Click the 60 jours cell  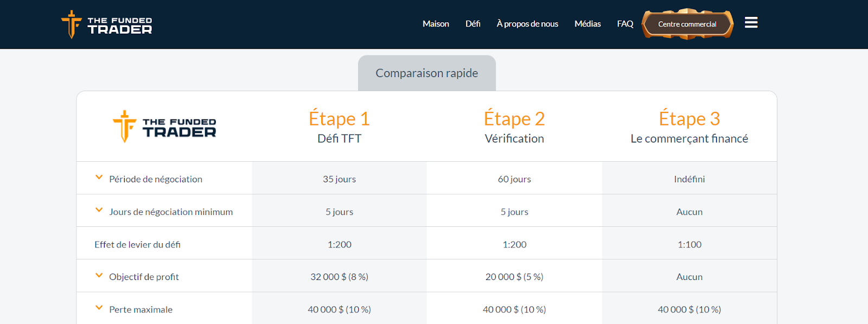point(514,179)
